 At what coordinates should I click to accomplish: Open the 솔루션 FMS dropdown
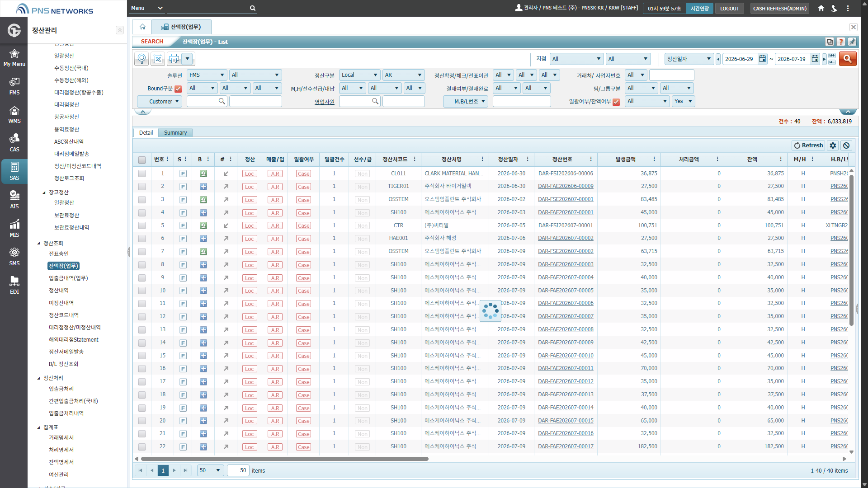207,75
